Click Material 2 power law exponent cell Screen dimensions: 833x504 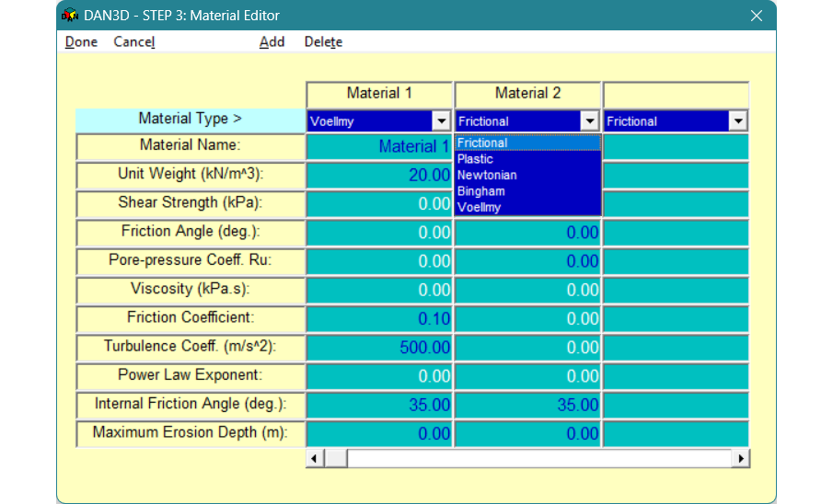[x=527, y=376]
